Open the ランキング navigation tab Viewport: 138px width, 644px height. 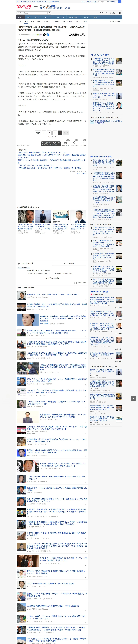click(x=86, y=17)
